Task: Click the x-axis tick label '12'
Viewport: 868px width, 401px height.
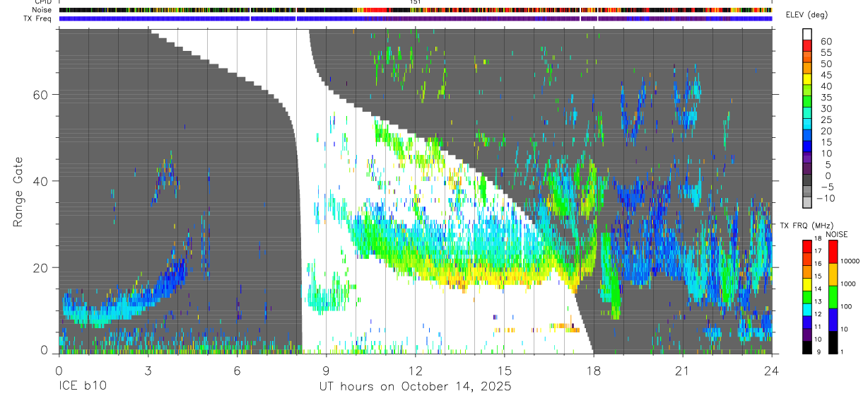Action: (x=415, y=371)
